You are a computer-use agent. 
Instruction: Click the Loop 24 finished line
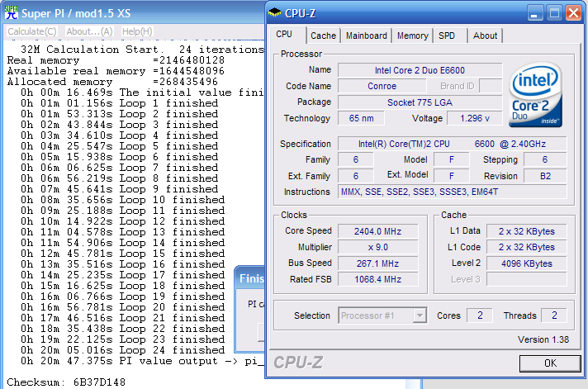point(122,350)
